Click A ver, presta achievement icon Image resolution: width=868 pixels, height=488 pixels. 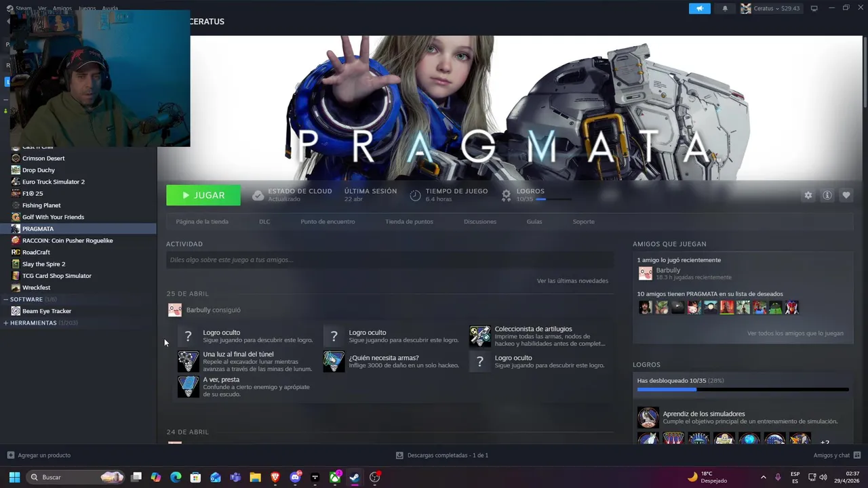(x=188, y=386)
